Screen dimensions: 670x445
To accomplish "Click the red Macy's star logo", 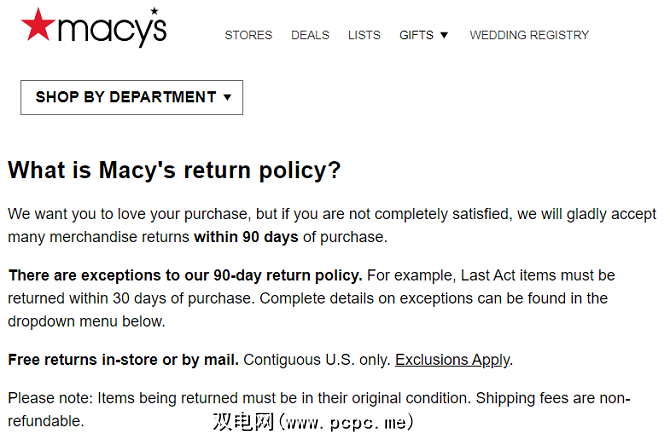I will pos(39,26).
